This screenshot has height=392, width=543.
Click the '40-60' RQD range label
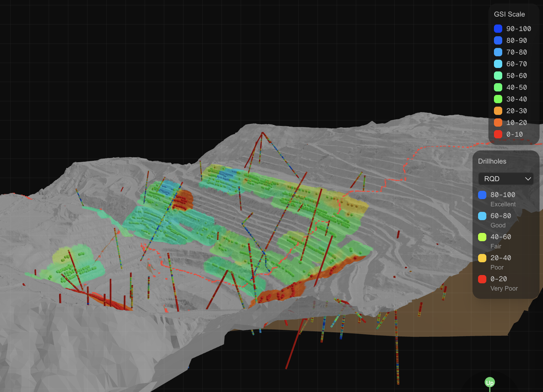click(501, 237)
